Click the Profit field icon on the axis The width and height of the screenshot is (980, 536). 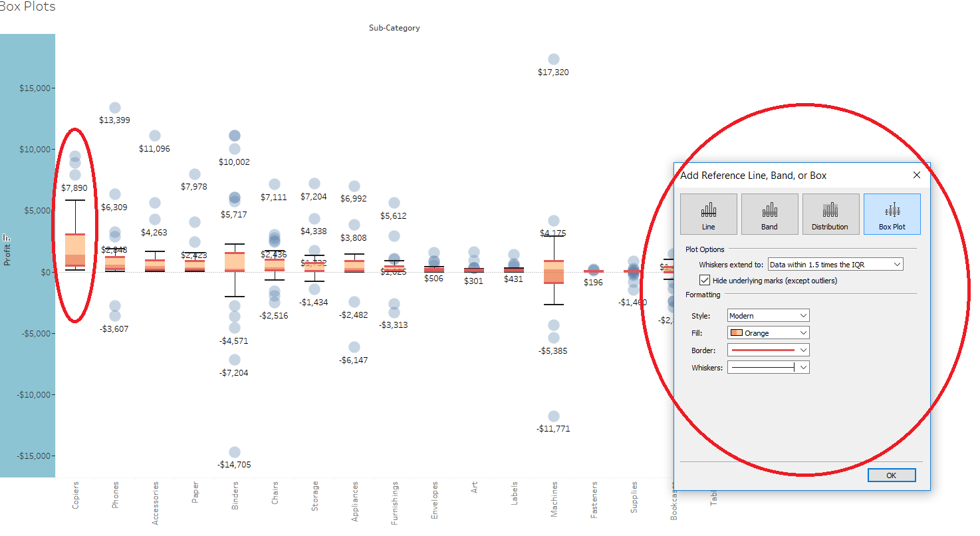(8, 237)
